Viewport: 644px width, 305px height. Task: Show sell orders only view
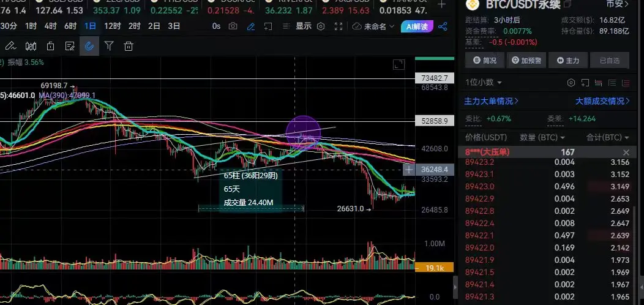point(626,83)
